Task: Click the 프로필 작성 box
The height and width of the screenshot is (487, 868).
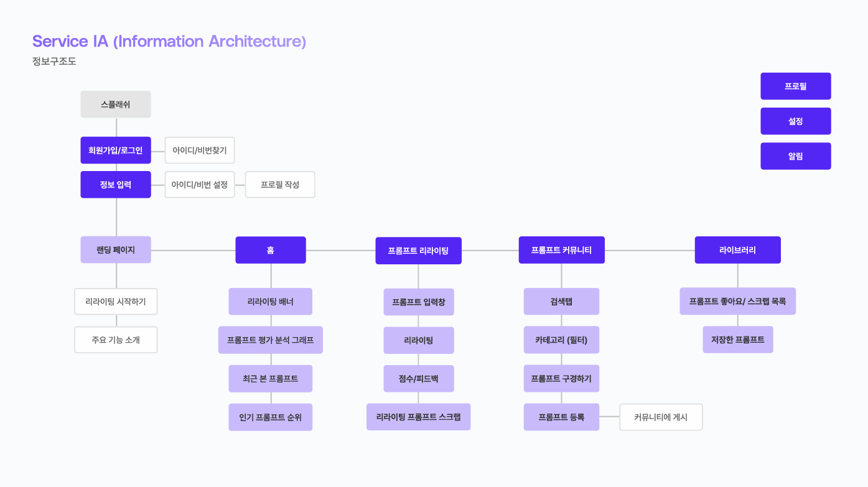Action: (x=280, y=185)
